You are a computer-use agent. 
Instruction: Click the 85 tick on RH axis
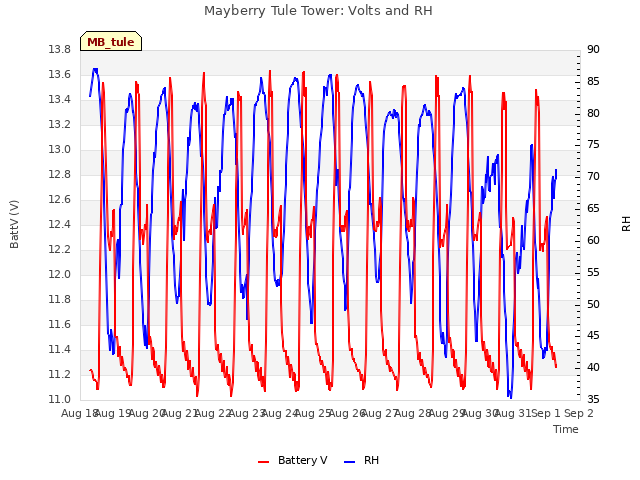pyautogui.click(x=593, y=81)
